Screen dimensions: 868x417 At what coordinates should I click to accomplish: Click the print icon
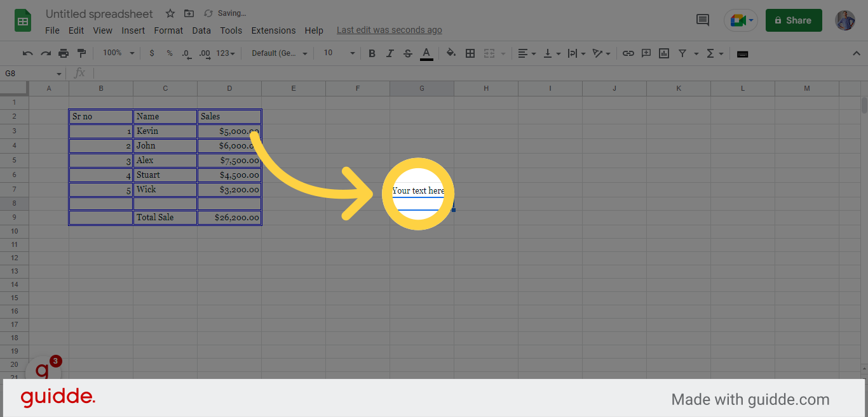click(64, 53)
